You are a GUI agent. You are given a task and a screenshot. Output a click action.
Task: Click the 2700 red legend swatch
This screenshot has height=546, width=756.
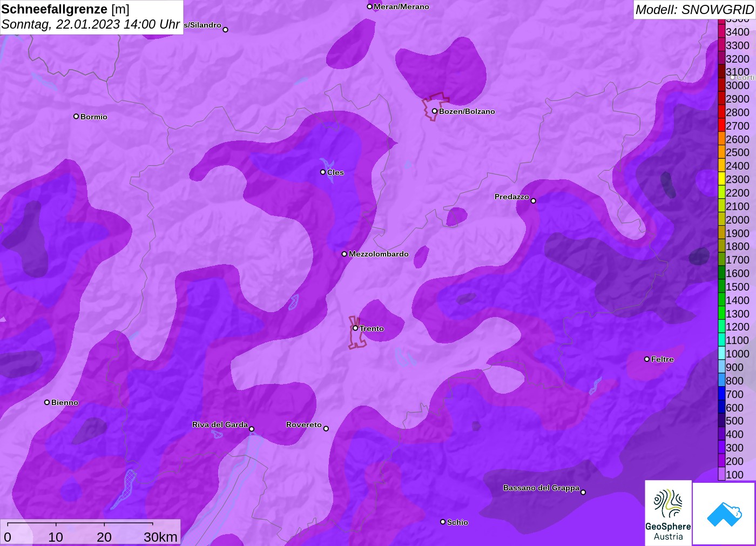[721, 125]
